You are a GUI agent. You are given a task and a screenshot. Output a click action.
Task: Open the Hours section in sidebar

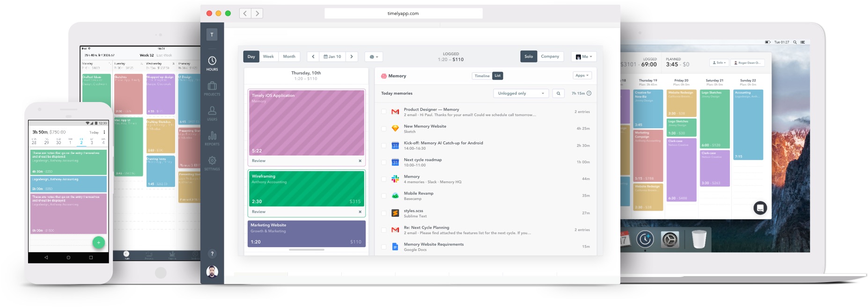click(212, 63)
